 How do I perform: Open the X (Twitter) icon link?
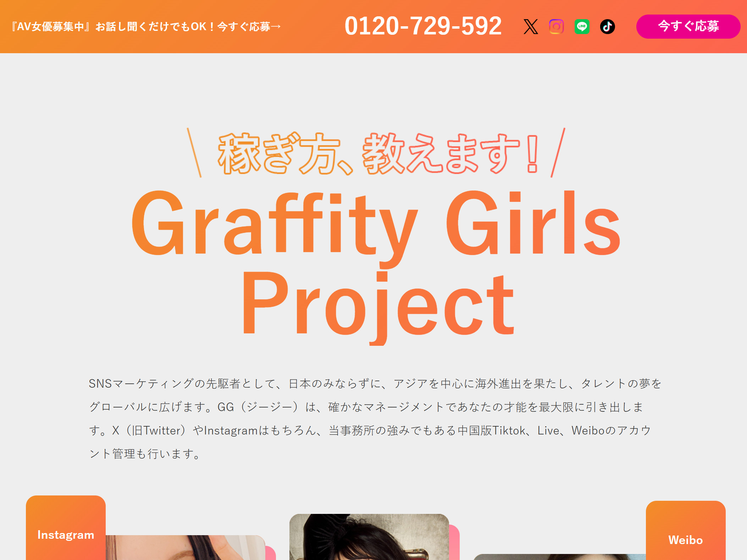(531, 27)
